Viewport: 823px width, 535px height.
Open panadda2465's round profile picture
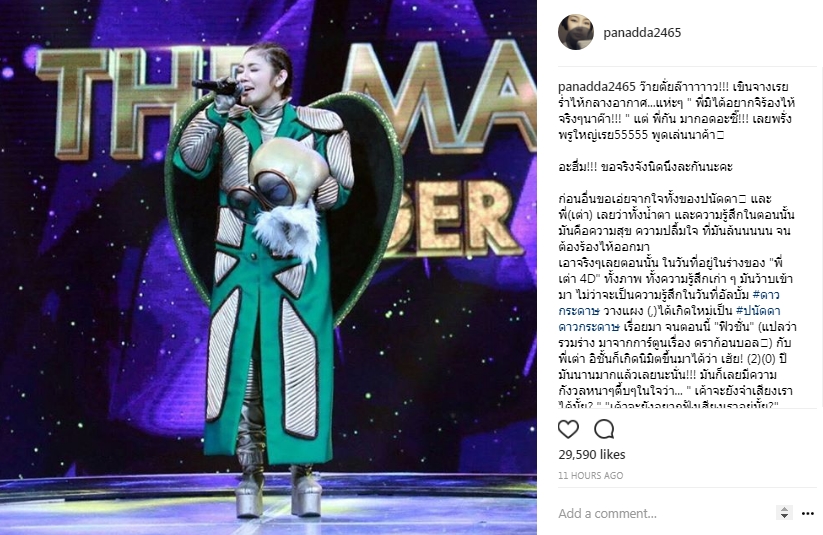575,33
